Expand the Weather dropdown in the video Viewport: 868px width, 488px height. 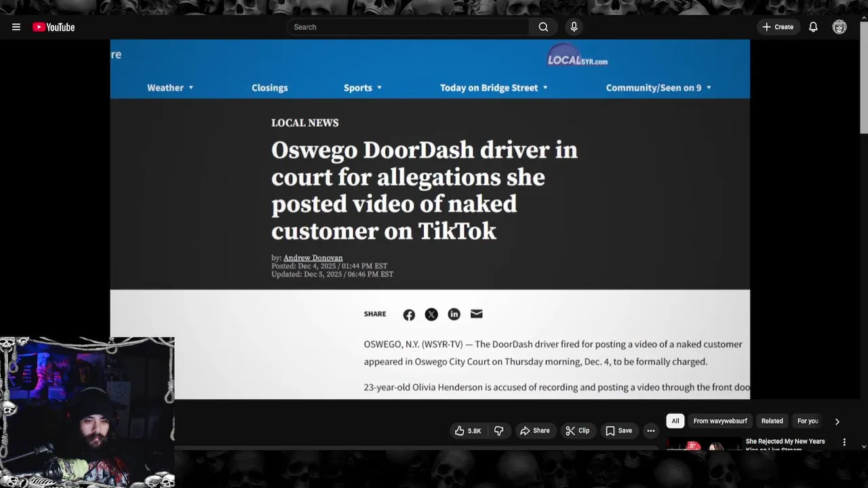pyautogui.click(x=170, y=87)
